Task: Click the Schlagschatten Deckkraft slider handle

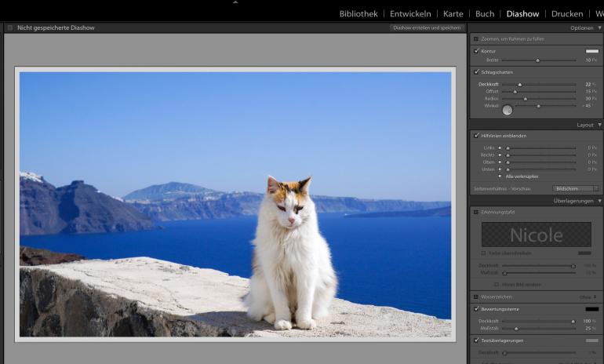Action: point(519,85)
